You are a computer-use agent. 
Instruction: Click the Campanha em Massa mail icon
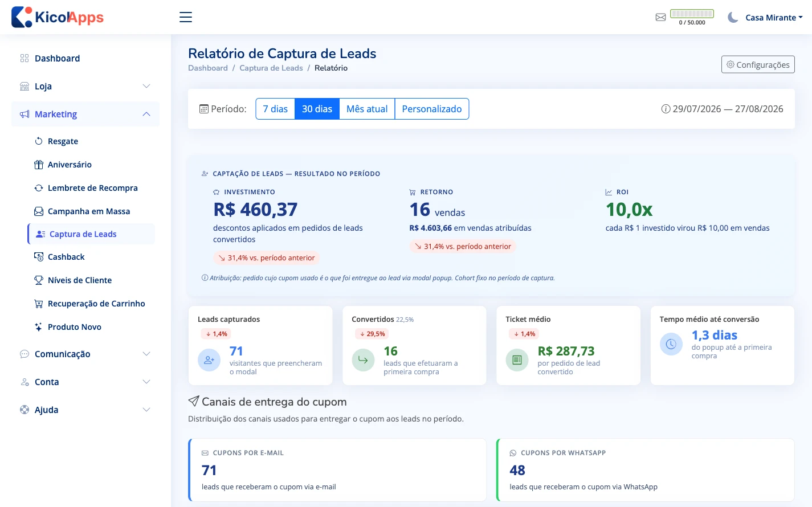39,211
